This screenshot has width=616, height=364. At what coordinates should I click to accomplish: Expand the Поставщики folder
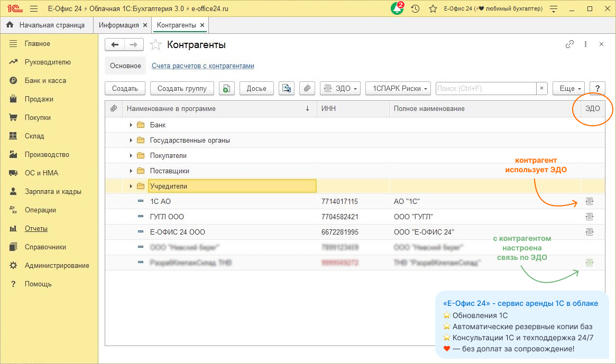pyautogui.click(x=131, y=171)
